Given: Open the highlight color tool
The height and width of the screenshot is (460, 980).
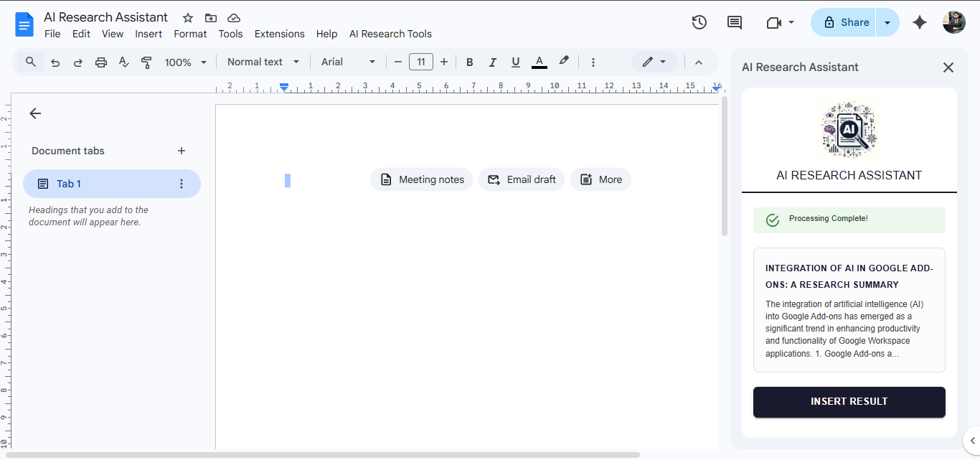Looking at the screenshot, I should tap(564, 62).
